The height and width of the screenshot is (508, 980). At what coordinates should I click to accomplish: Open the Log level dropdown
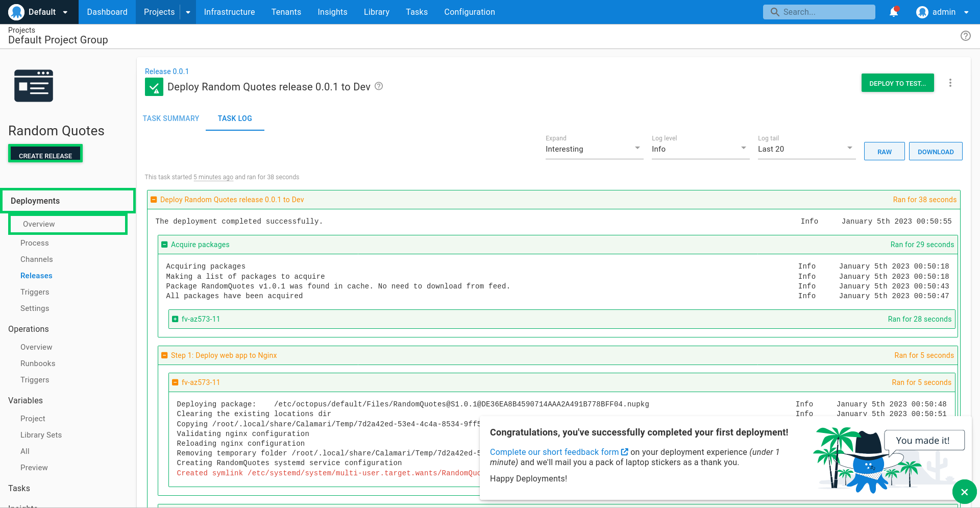click(x=700, y=149)
